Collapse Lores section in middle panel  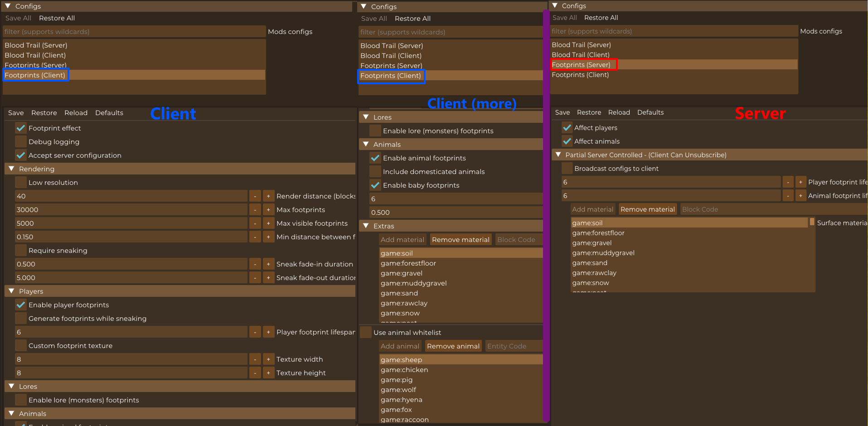(366, 117)
